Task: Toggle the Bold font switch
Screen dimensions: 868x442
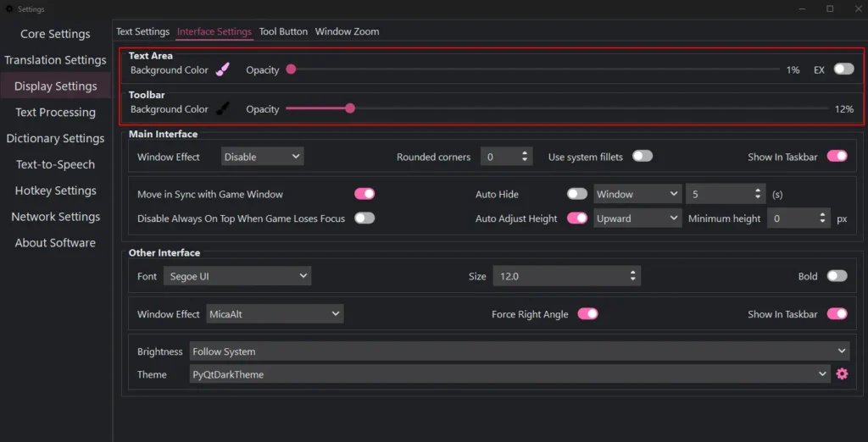Action: click(837, 275)
